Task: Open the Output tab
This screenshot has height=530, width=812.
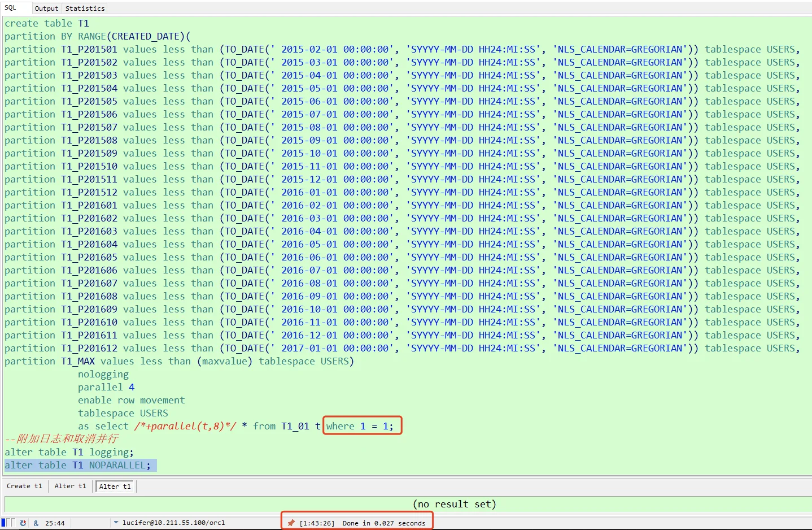Action: (46, 8)
